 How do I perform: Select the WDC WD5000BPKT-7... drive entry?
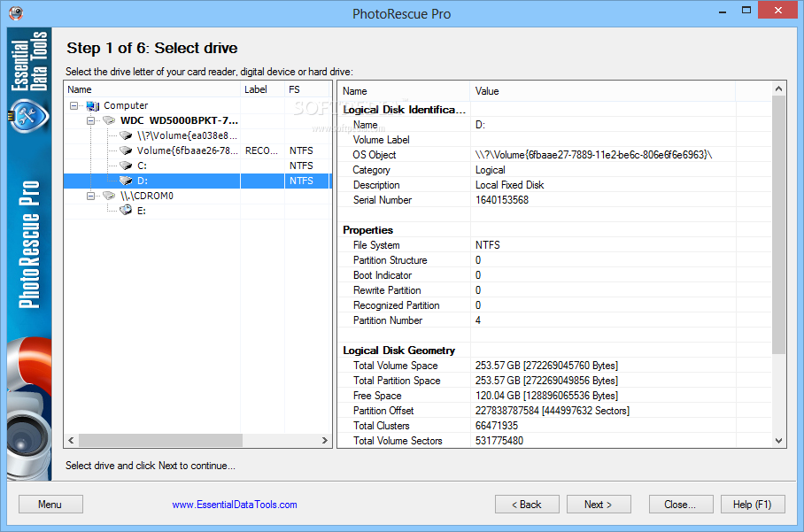[x=179, y=120]
